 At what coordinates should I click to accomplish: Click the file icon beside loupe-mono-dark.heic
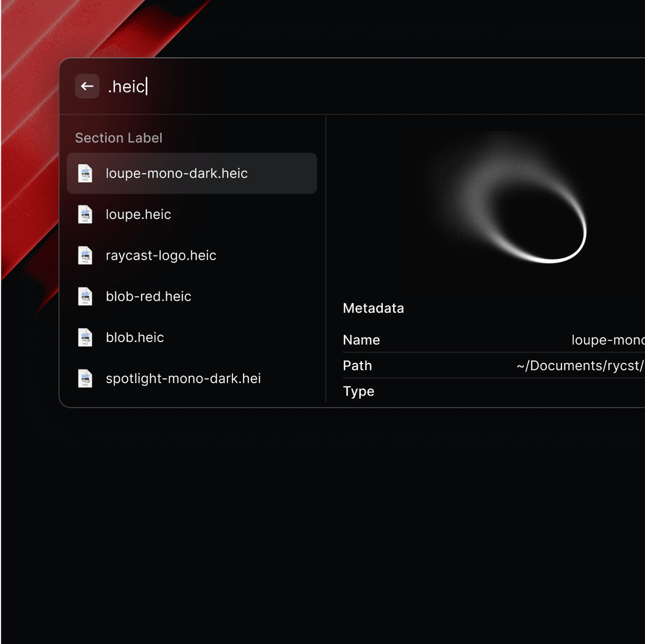[x=85, y=173]
